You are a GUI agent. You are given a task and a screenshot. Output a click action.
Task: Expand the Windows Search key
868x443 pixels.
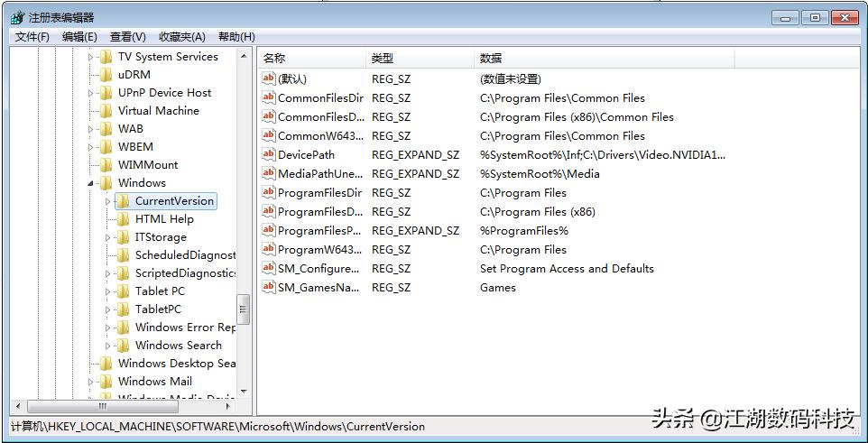coord(108,346)
